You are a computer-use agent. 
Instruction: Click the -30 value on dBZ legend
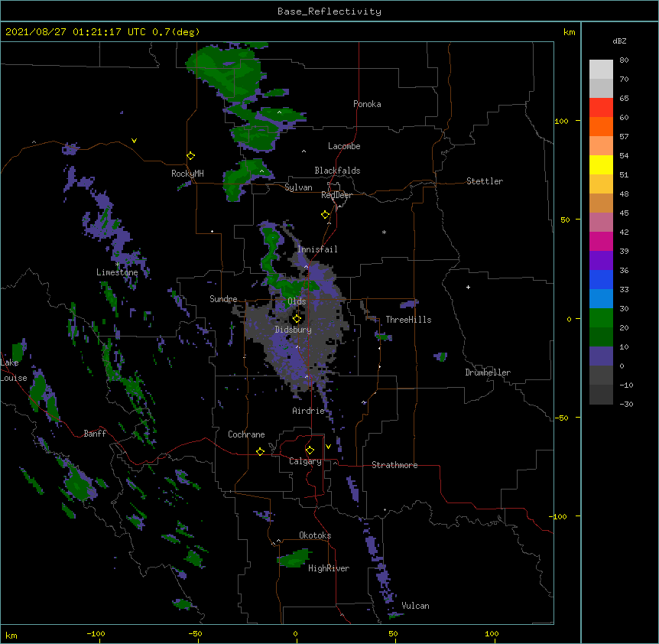click(626, 404)
